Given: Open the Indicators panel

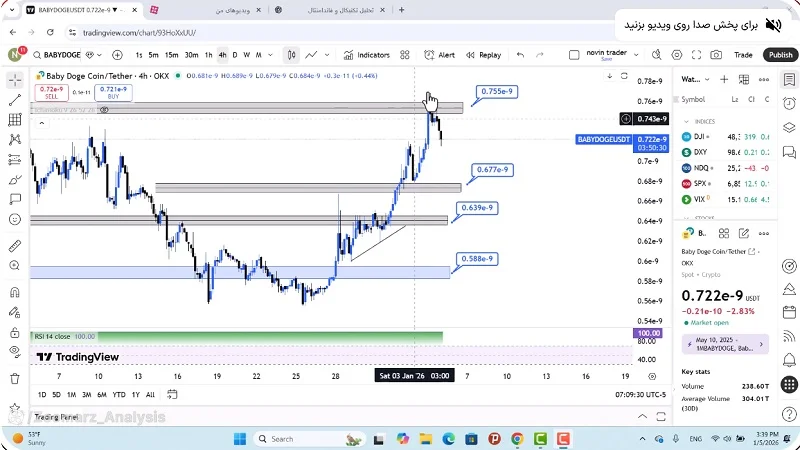Looking at the screenshot, I should pyautogui.click(x=366, y=55).
